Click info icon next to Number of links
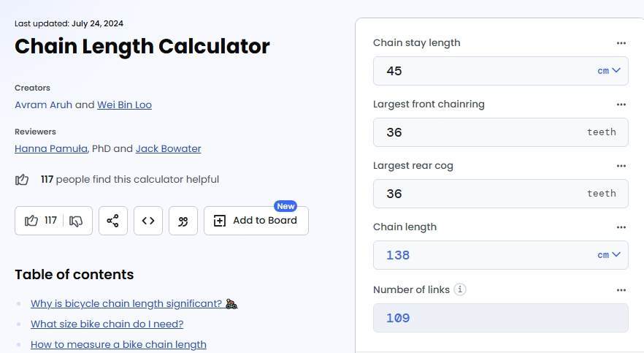 click(460, 289)
